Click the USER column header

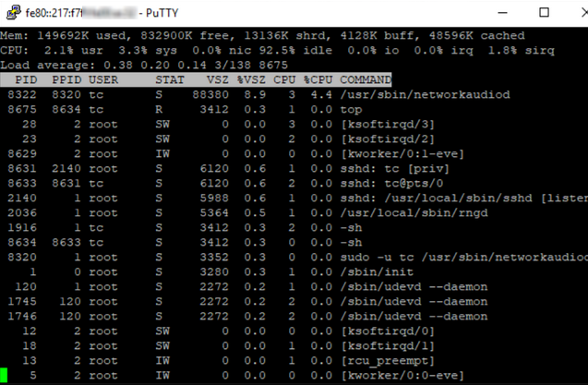click(103, 79)
